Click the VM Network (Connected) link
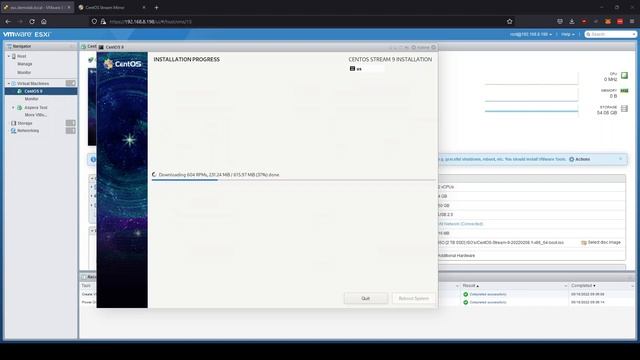 (x=460, y=224)
